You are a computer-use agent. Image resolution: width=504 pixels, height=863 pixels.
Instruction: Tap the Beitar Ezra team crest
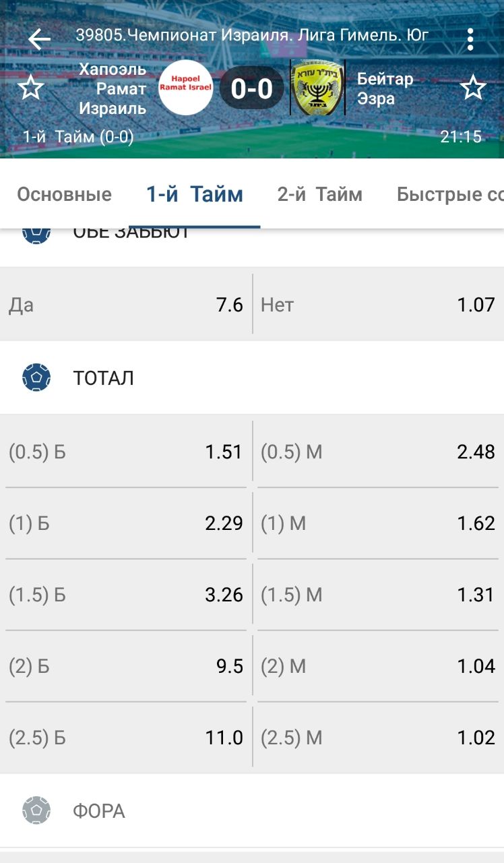[317, 88]
